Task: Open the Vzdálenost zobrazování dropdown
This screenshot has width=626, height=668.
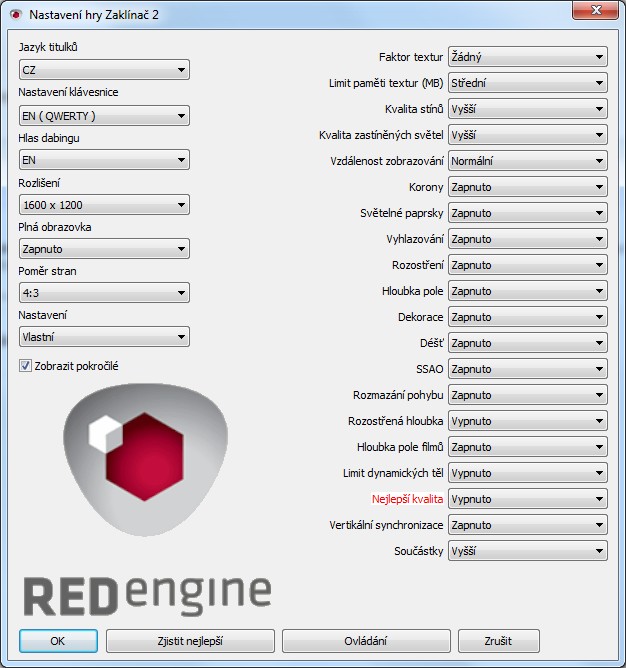Action: pos(528,161)
